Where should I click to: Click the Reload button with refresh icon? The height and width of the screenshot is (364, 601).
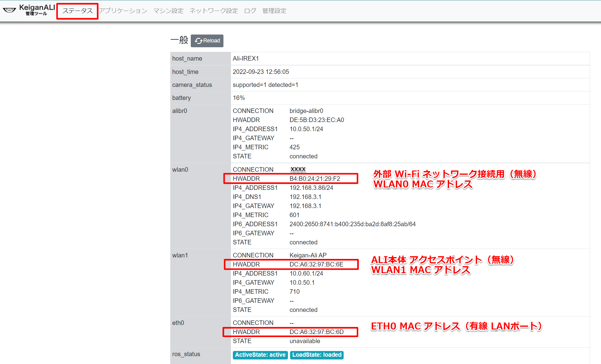pos(207,41)
